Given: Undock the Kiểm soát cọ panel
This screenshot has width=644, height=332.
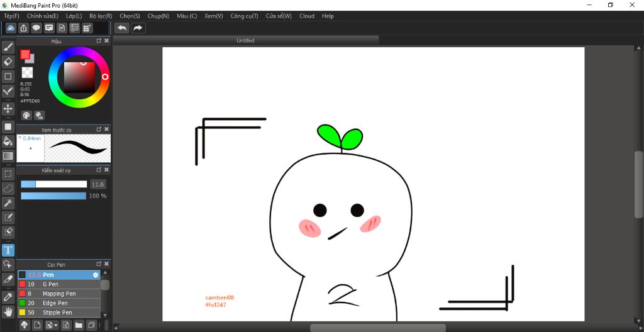Looking at the screenshot, I should pyautogui.click(x=99, y=170).
